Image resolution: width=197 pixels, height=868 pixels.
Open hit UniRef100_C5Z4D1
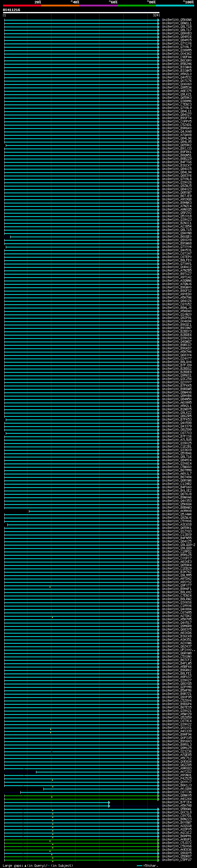[x=176, y=125]
